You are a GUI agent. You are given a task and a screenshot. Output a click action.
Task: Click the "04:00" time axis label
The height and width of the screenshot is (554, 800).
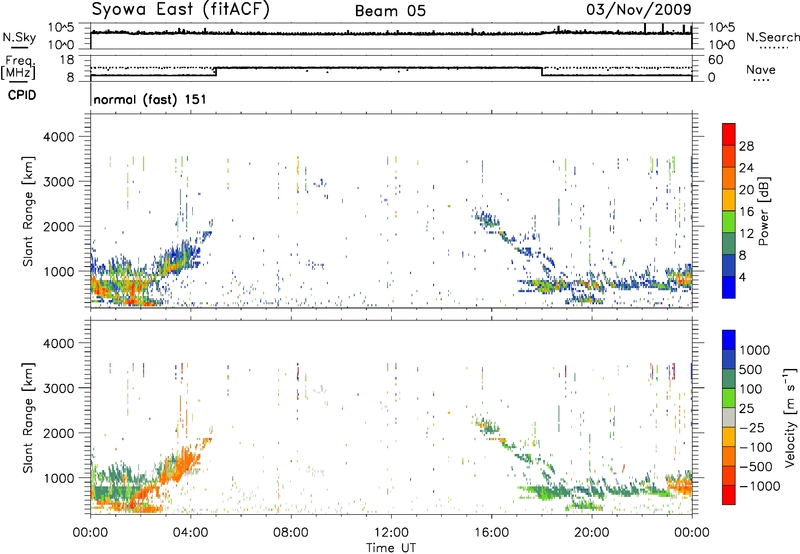(x=190, y=533)
